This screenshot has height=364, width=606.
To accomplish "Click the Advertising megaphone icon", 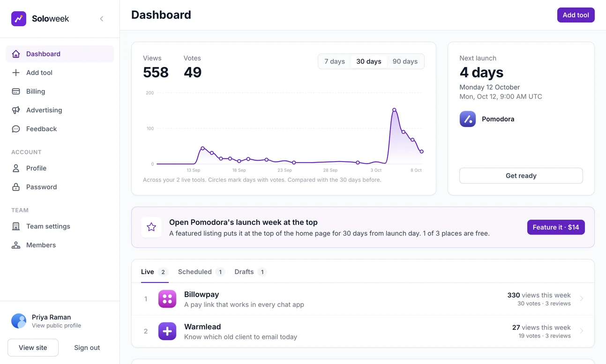I will (16, 110).
